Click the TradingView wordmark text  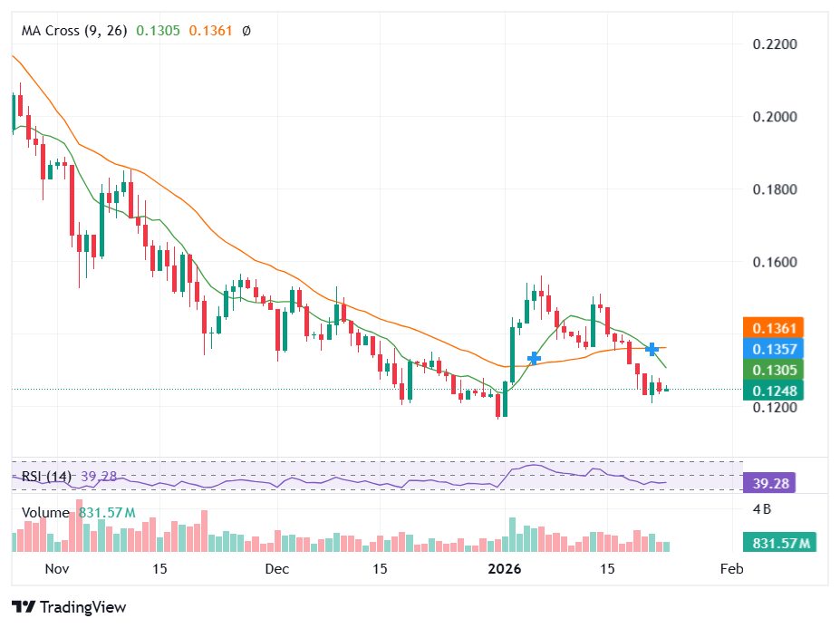[83, 607]
